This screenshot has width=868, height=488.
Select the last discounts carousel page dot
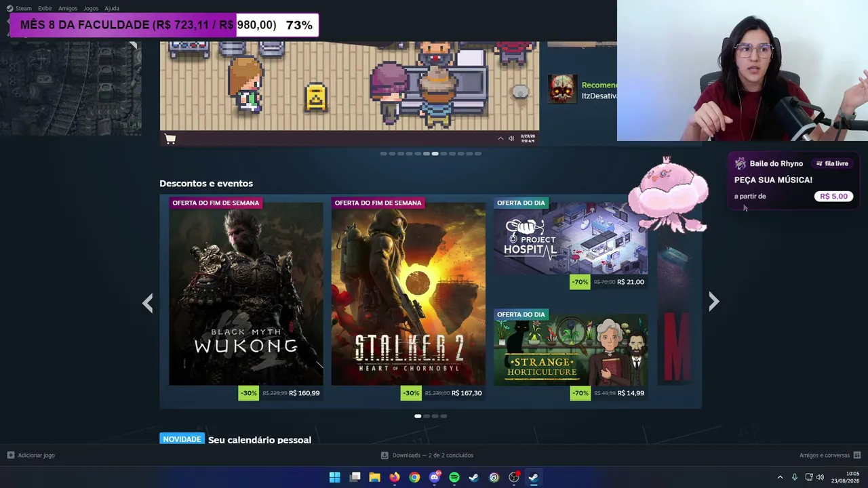coord(443,416)
